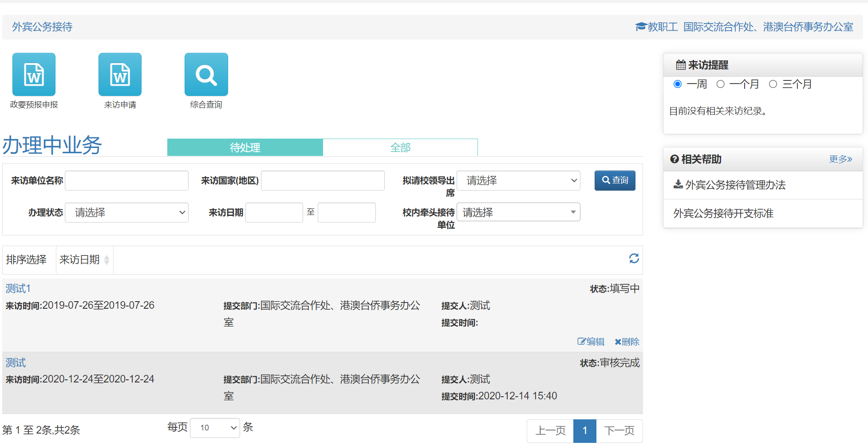
Task: Select the 三个月 reminder option
Action: pos(773,84)
